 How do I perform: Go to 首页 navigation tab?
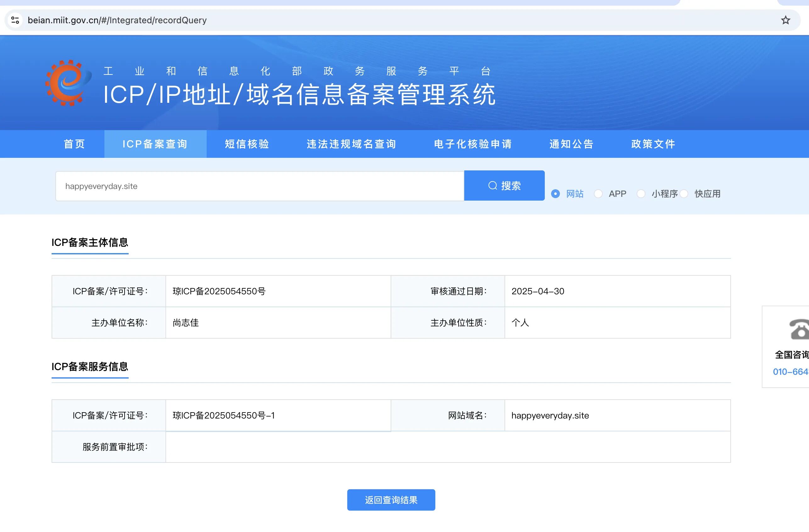(75, 144)
